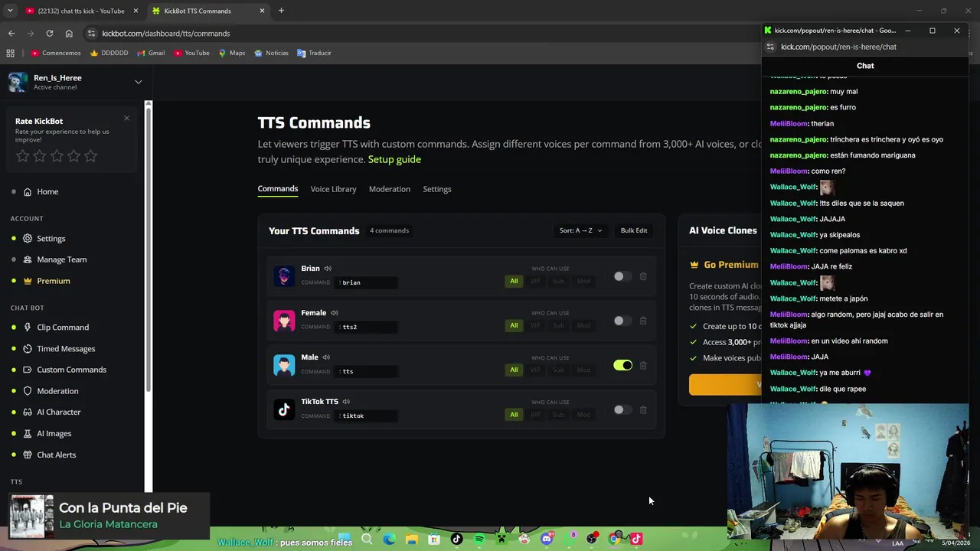Switch to the TTS Moderation tab
The height and width of the screenshot is (551, 980).
point(390,189)
